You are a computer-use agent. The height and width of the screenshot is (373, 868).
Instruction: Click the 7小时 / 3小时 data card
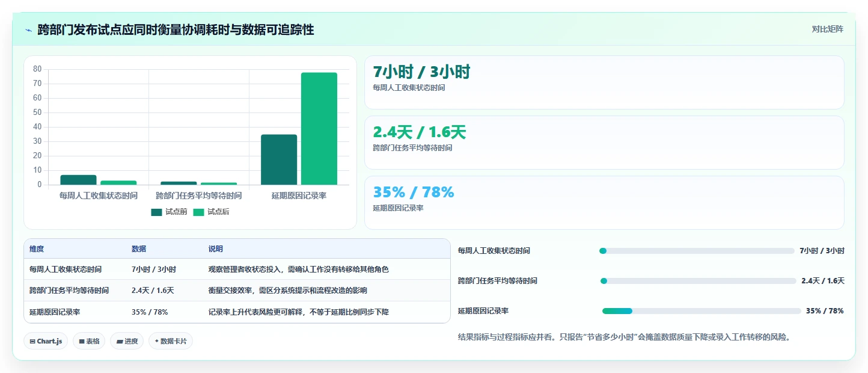(604, 82)
